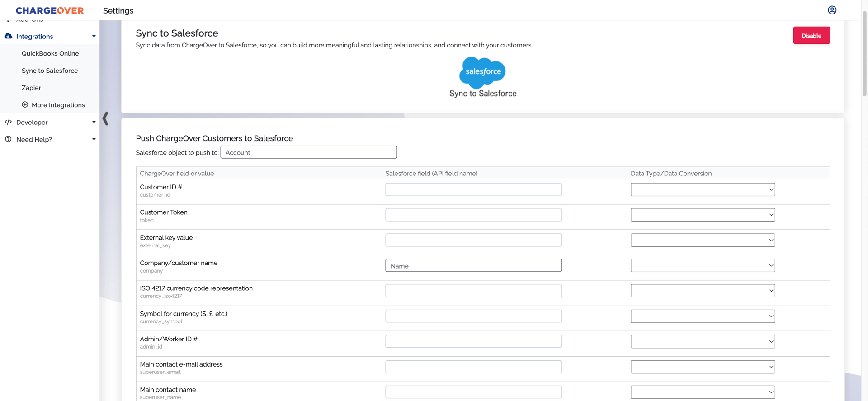Click the 'Push ChargeOver Customers to Salesforce' heading
The height and width of the screenshot is (401, 868).
(x=214, y=138)
